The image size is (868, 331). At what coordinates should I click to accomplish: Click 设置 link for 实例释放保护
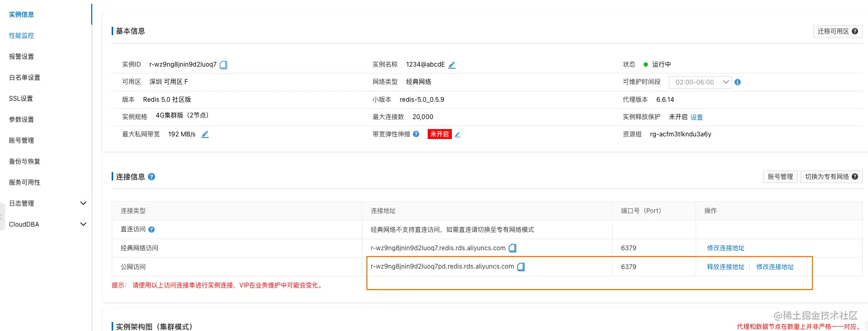(697, 118)
